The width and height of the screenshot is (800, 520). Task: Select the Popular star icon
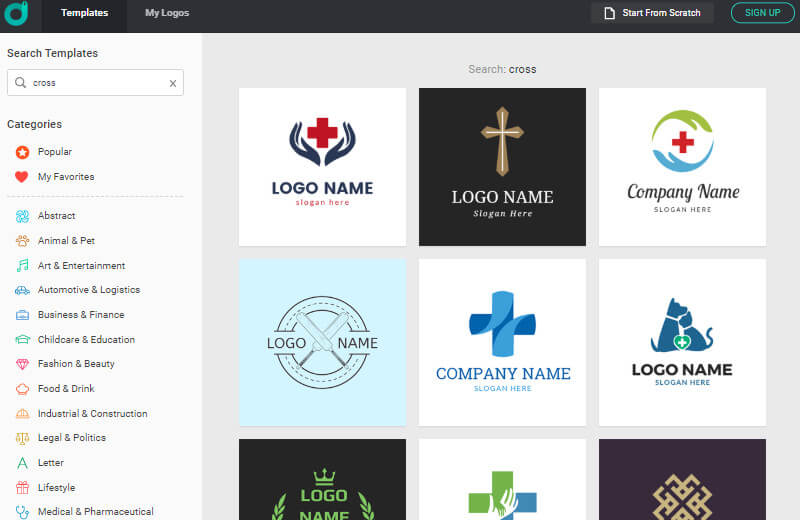(22, 152)
